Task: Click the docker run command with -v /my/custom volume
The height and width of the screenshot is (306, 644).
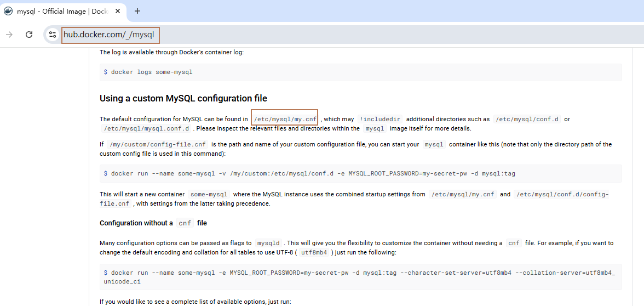Action: tap(360, 173)
